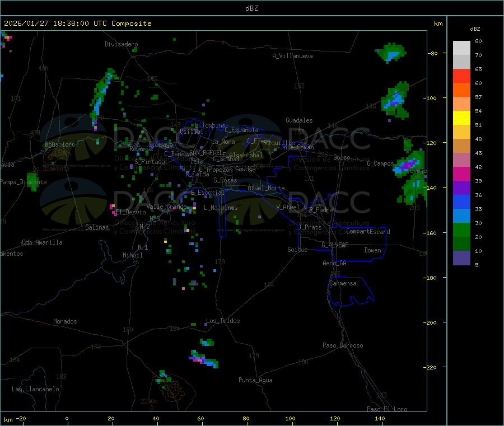Select the Soitue map label
Image resolution: width=504 pixels, height=426 pixels.
297,250
